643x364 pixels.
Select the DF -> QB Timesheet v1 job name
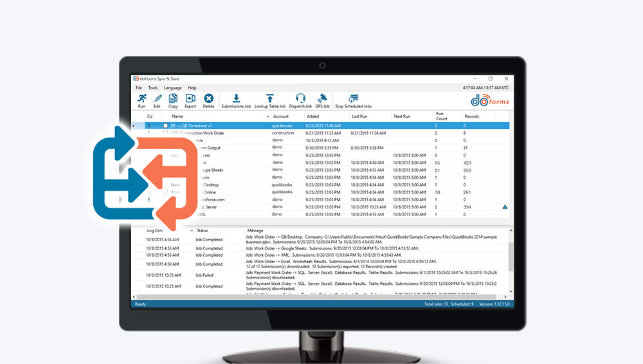point(191,125)
